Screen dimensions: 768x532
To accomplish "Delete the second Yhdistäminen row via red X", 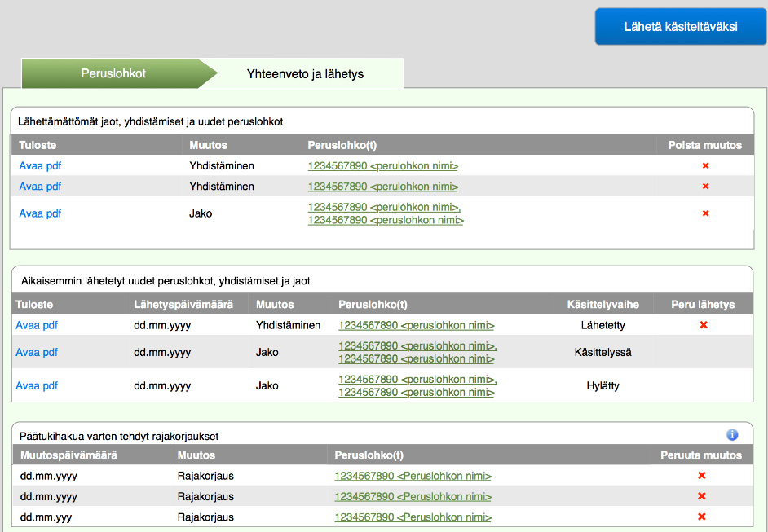I will (x=705, y=187).
